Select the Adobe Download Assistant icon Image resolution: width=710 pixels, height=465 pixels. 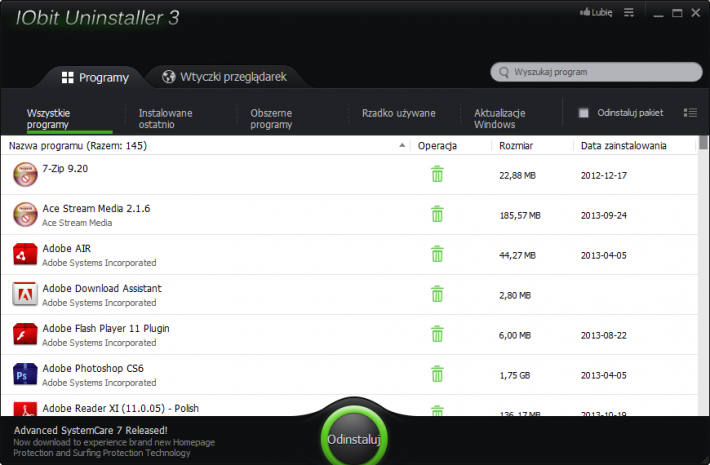[25, 294]
